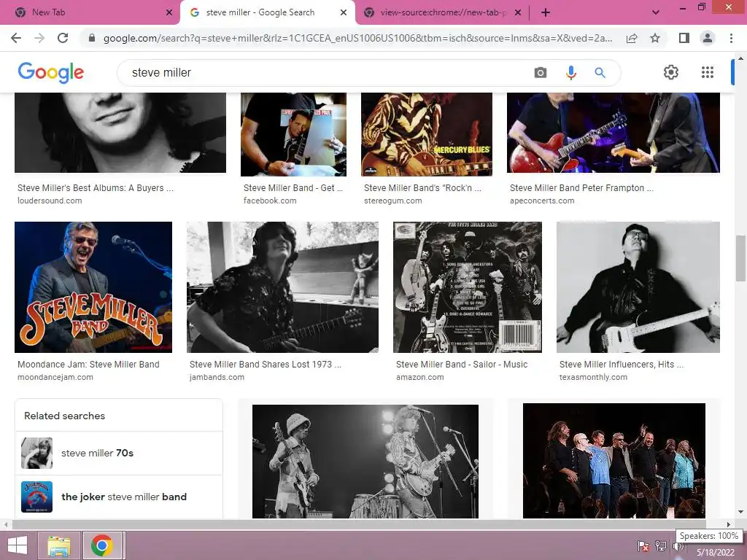Image resolution: width=747 pixels, height=560 pixels.
Task: Click the scroll up arrow
Action: coord(740,58)
